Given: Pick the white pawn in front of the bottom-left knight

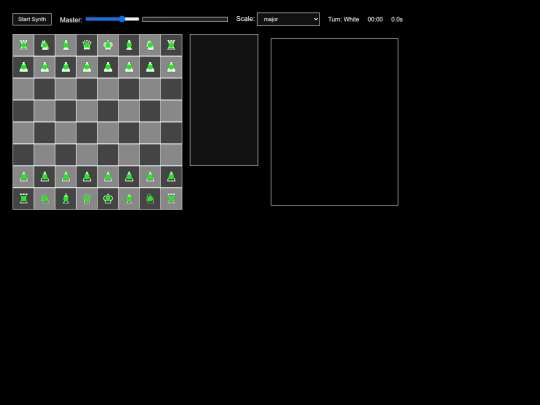Looking at the screenshot, I should tap(44, 177).
